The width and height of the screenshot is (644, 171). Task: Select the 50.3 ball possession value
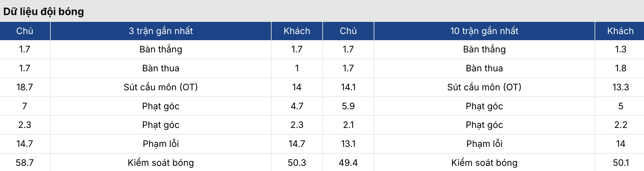297,163
